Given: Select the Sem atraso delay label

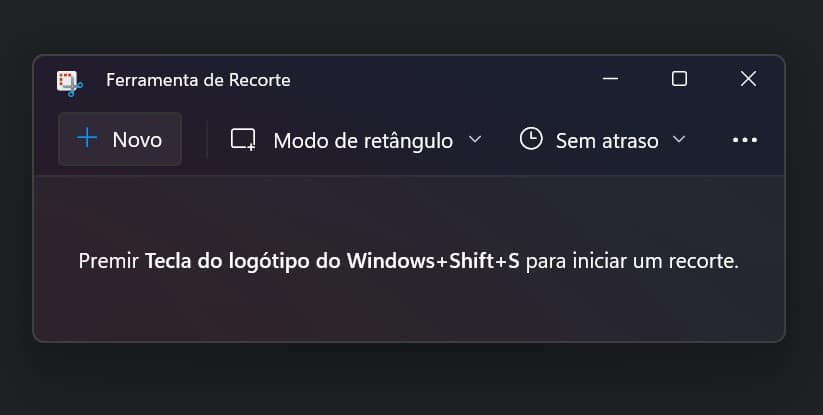Looking at the screenshot, I should coord(607,140).
